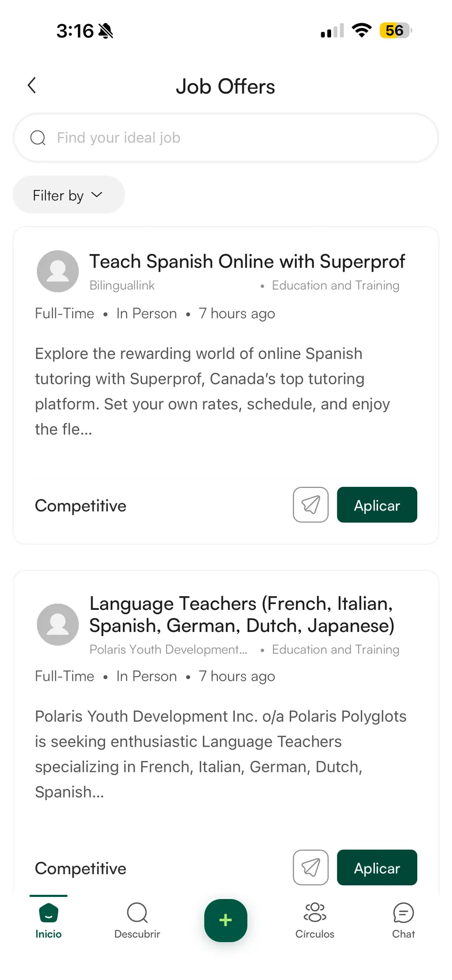
Task: Tap the green plus create button
Action: pyautogui.click(x=225, y=920)
